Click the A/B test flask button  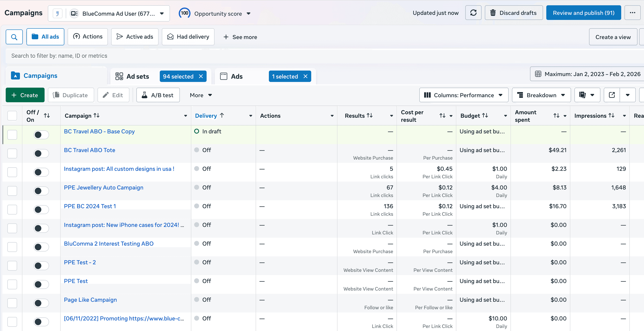[x=158, y=95]
